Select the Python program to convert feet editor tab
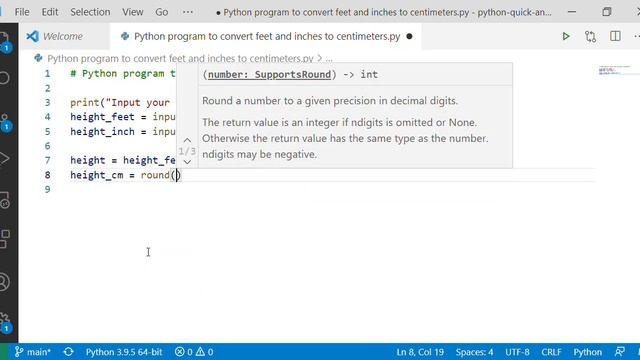The image size is (640, 360). click(x=267, y=36)
